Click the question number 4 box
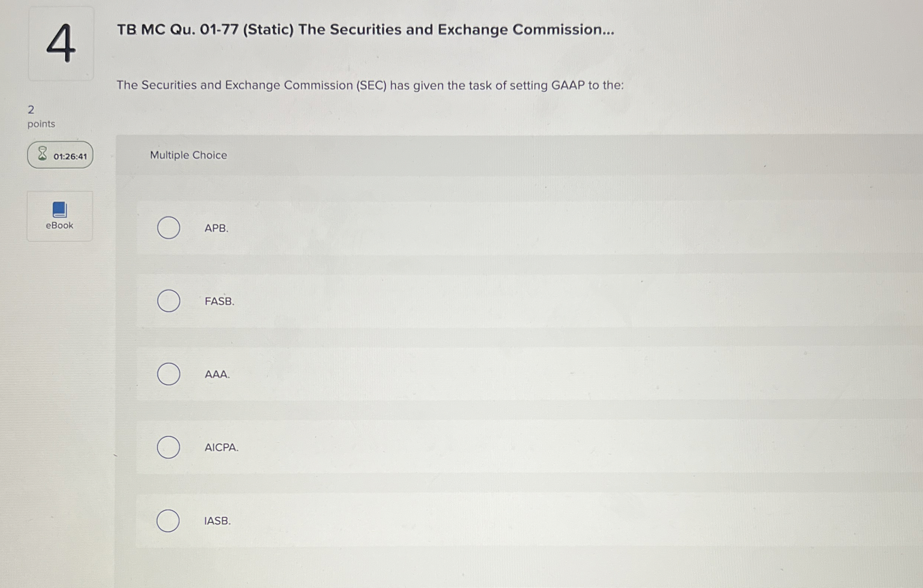Image resolution: width=923 pixels, height=588 pixels. pyautogui.click(x=61, y=43)
